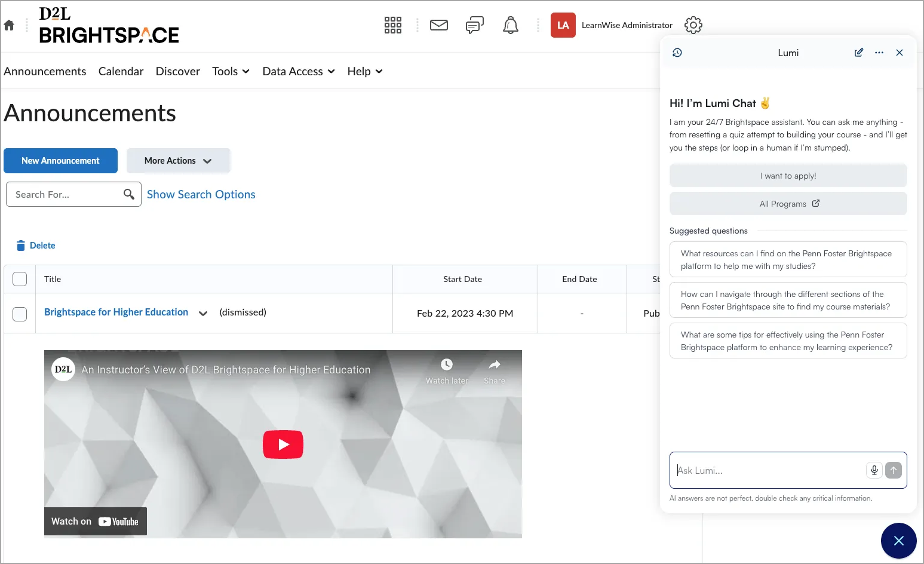This screenshot has height=564, width=924.
Task: Select all announcements checkbox
Action: (20, 279)
